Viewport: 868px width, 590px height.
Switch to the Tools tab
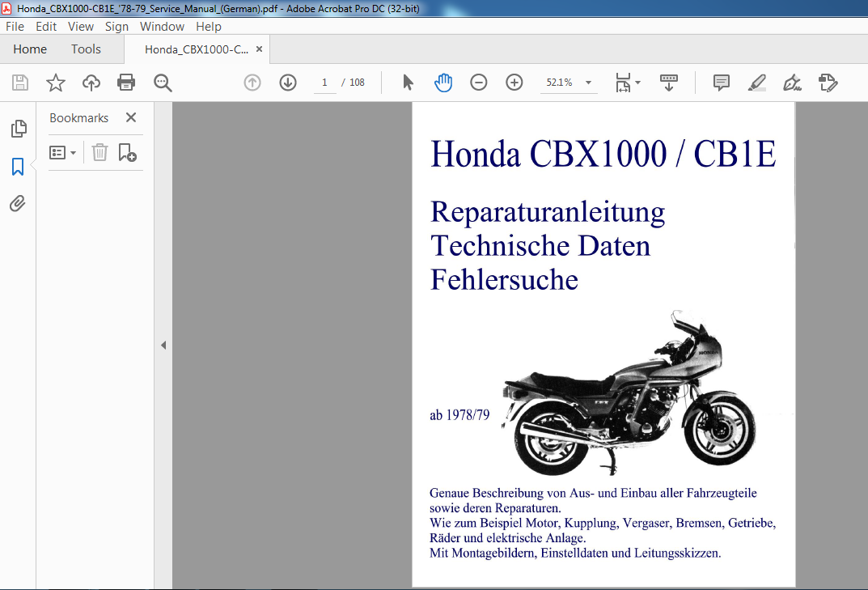[x=86, y=49]
